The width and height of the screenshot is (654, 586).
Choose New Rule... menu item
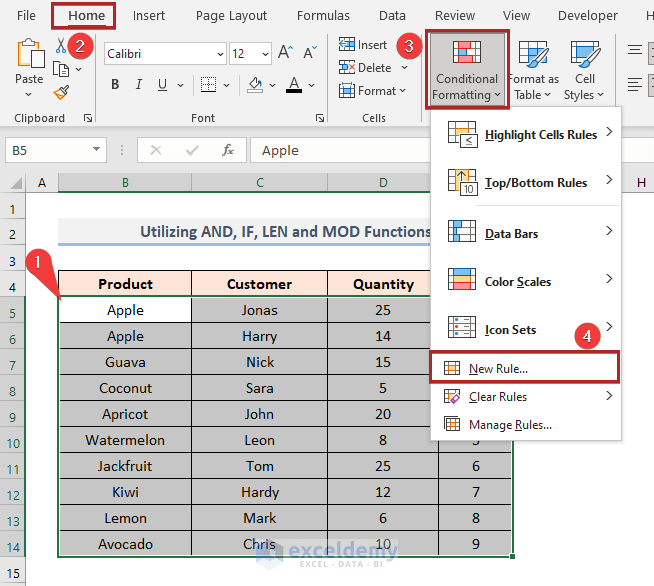524,368
